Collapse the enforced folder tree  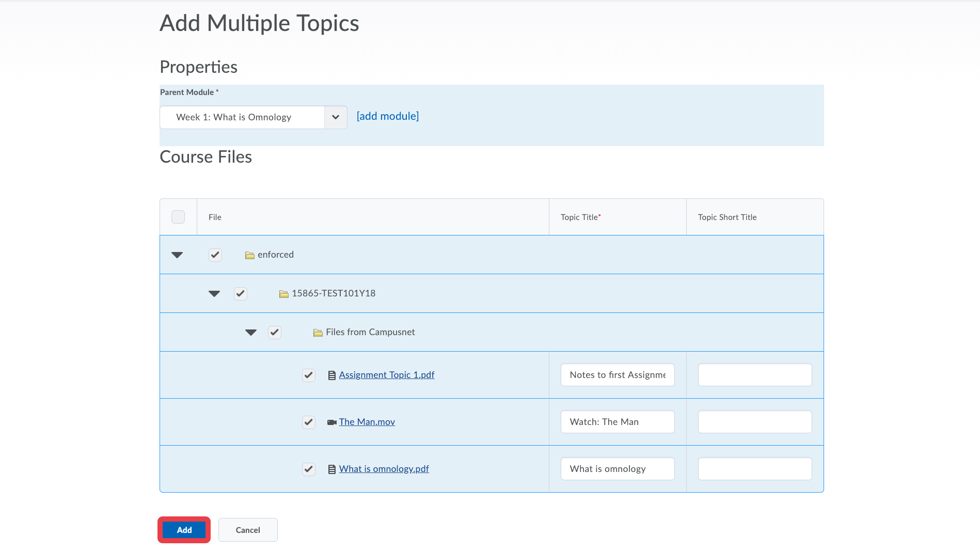coord(177,255)
